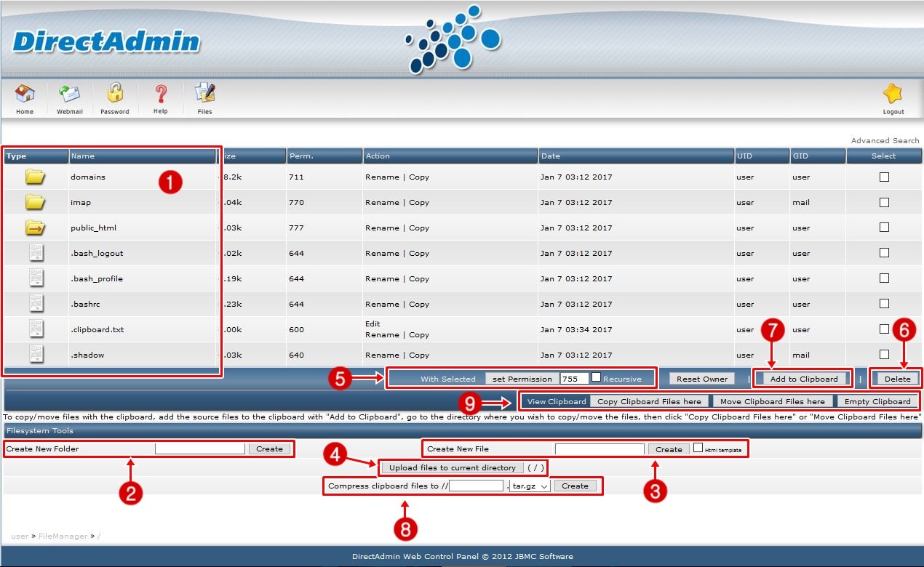Open the Advanced Search link
924x567 pixels.
tap(885, 140)
